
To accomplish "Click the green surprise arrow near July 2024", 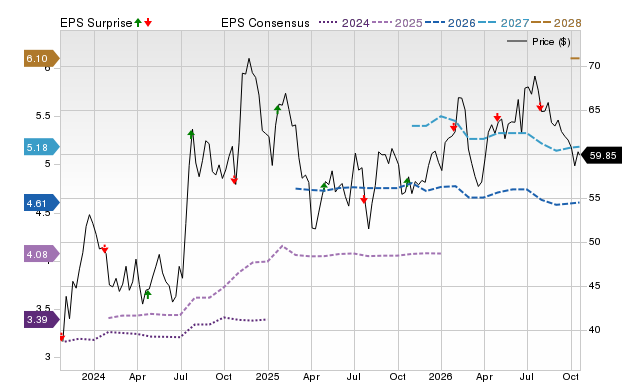I will tap(191, 133).
